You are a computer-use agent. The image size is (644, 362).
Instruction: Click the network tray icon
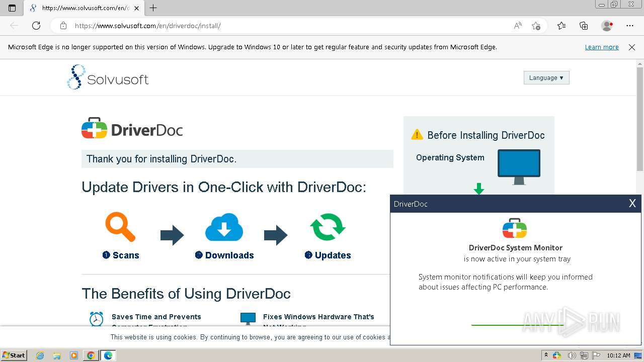pos(584,355)
